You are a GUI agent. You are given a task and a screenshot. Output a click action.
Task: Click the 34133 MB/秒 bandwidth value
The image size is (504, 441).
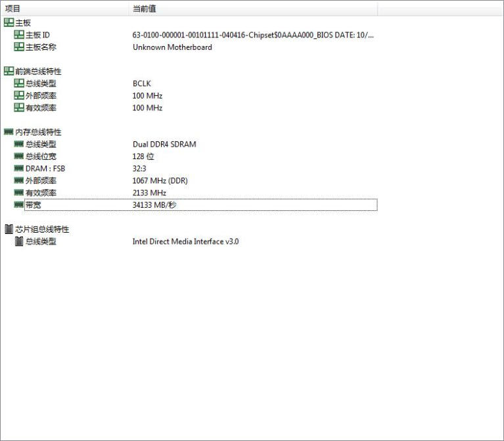click(154, 205)
